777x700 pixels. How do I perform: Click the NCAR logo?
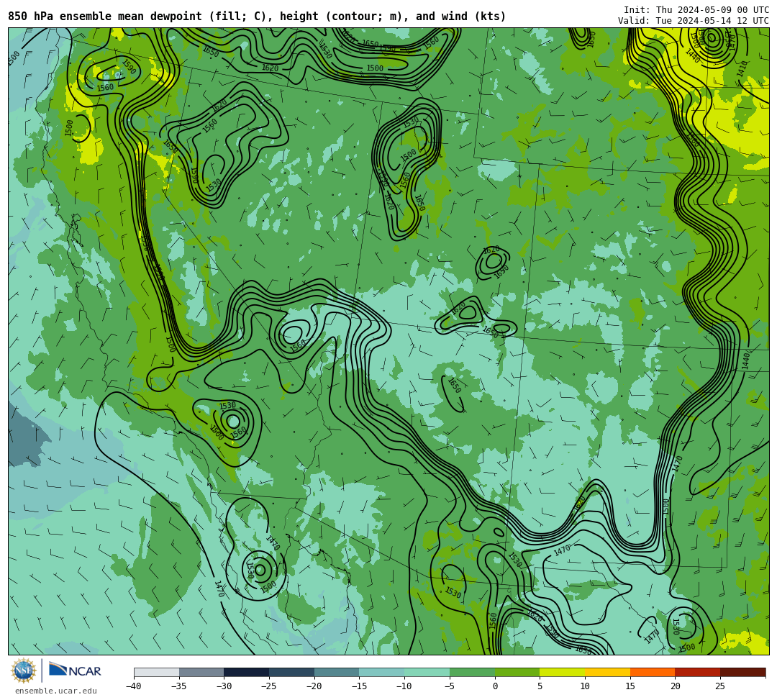(x=75, y=670)
